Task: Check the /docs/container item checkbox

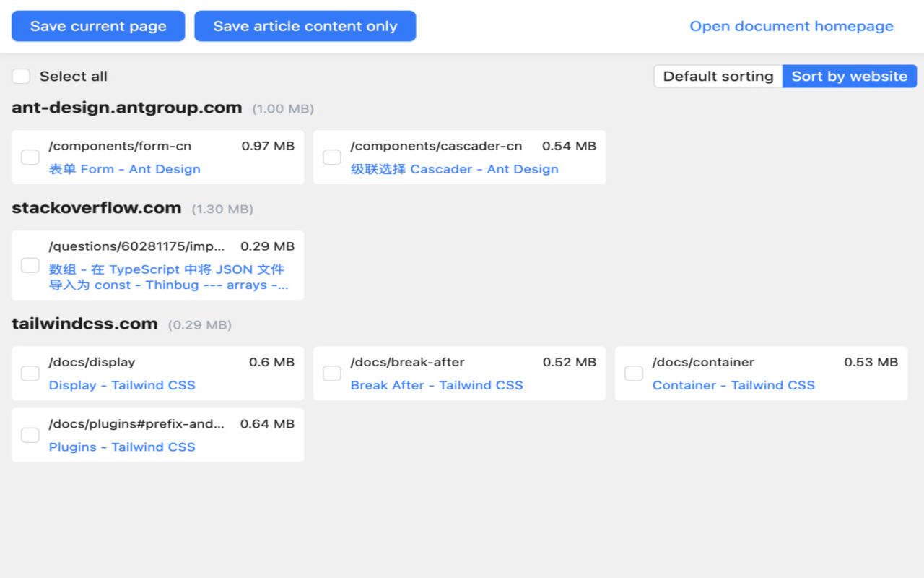Action: click(x=634, y=374)
